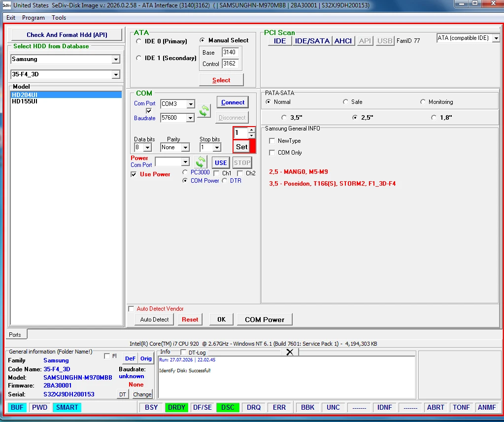Choose the Manual Select radio option
This screenshot has width=504, height=422.
click(x=202, y=40)
